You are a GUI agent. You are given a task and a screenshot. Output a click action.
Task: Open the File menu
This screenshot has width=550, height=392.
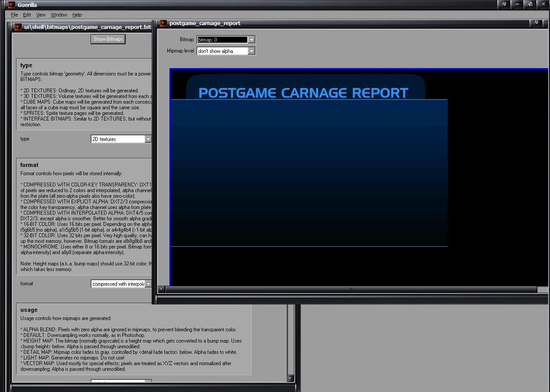(14, 15)
